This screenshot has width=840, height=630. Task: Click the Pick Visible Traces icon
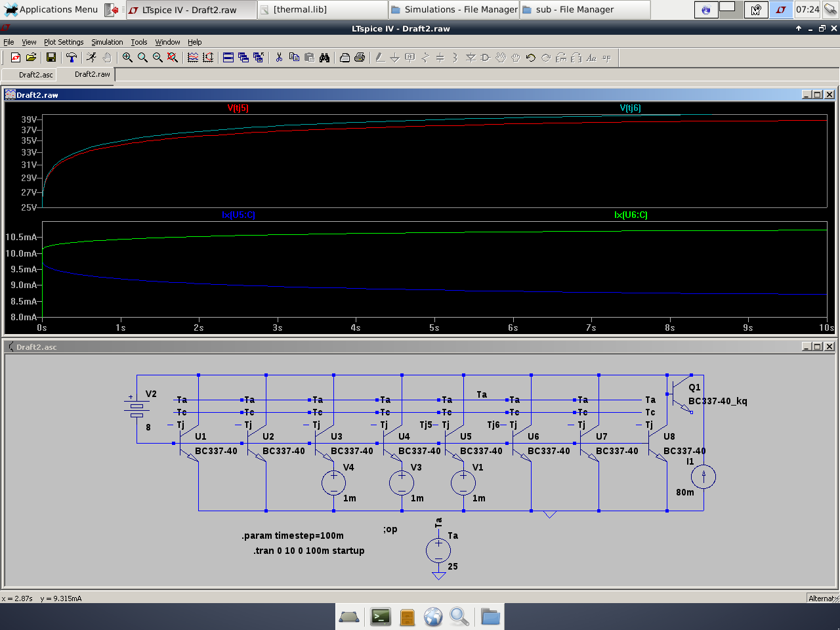tap(193, 58)
